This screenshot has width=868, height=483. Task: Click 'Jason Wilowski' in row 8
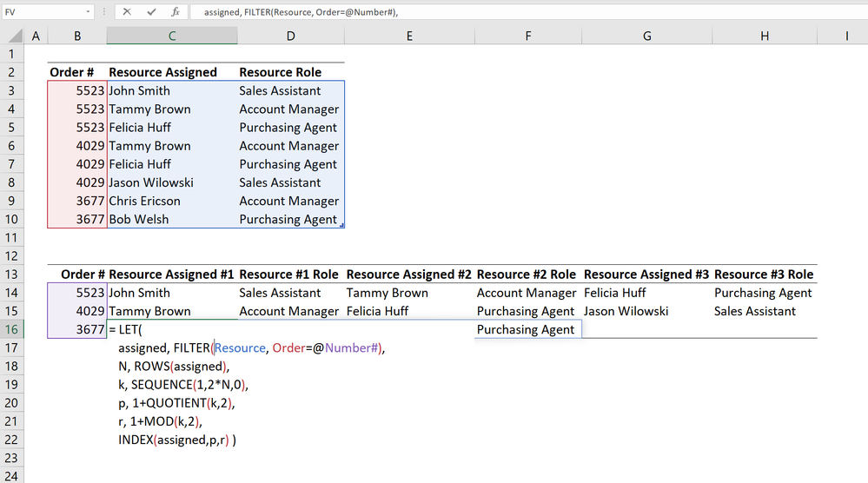(x=151, y=182)
